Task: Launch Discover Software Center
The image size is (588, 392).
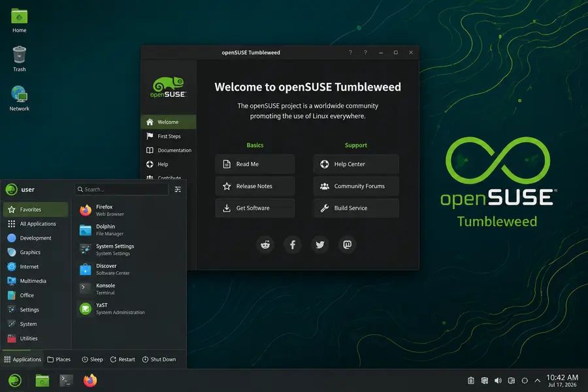Action: [129, 269]
